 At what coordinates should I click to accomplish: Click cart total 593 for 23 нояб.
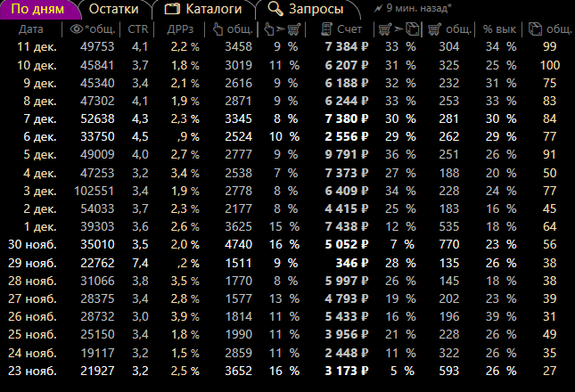click(x=448, y=371)
